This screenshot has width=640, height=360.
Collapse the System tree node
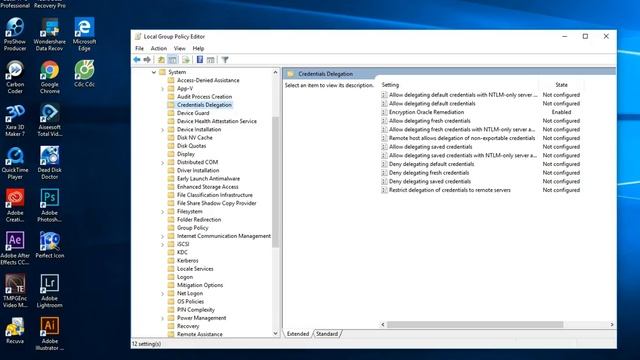154,72
